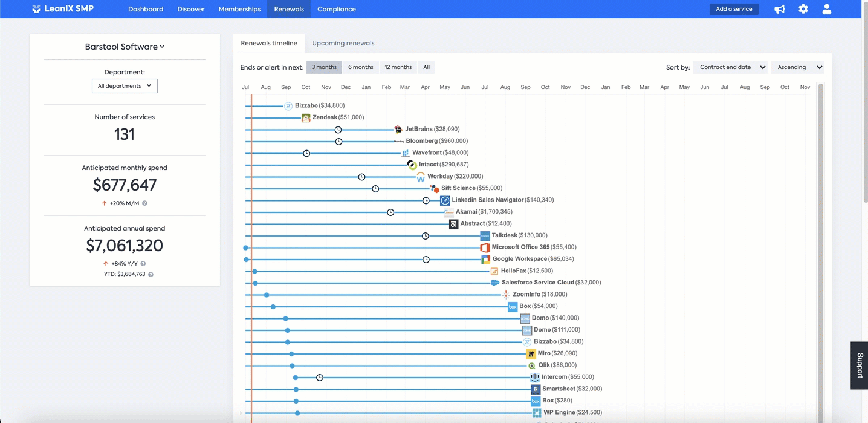Click the Intacct service logo
This screenshot has width=868, height=423.
(x=412, y=165)
